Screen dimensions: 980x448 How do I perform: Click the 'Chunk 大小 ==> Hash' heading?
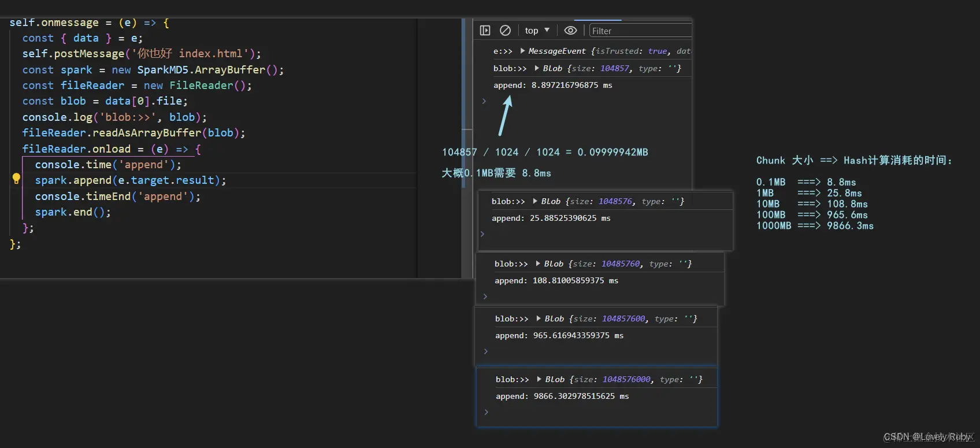pos(854,161)
